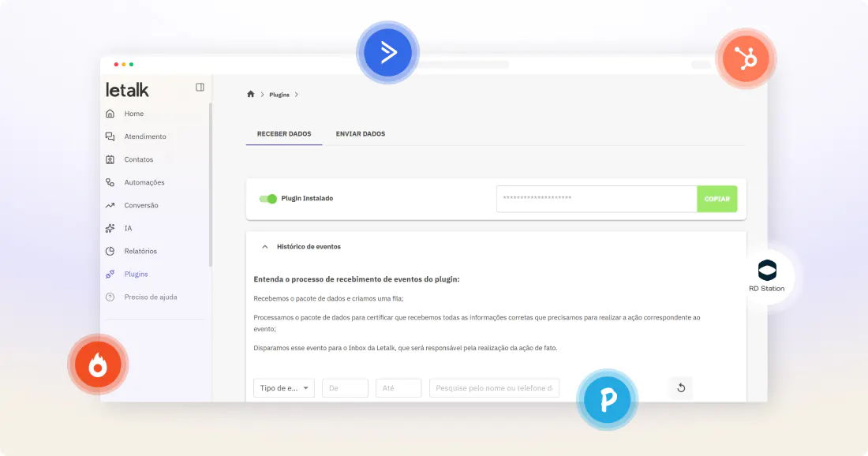The height and width of the screenshot is (456, 868).
Task: Click the Preciso de ajuda question icon
Action: (110, 297)
